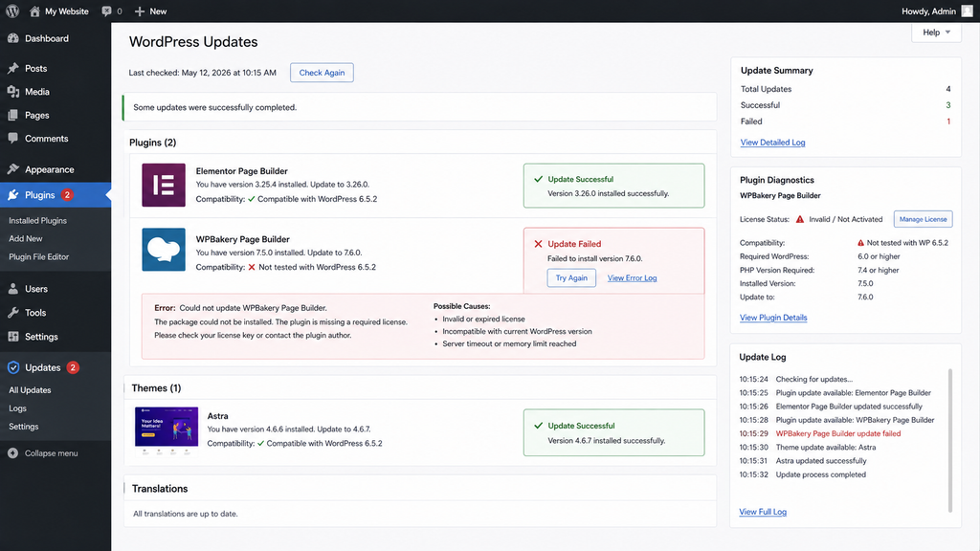Click the WPBakery plugin logo
The height and width of the screenshot is (551, 980).
click(163, 250)
